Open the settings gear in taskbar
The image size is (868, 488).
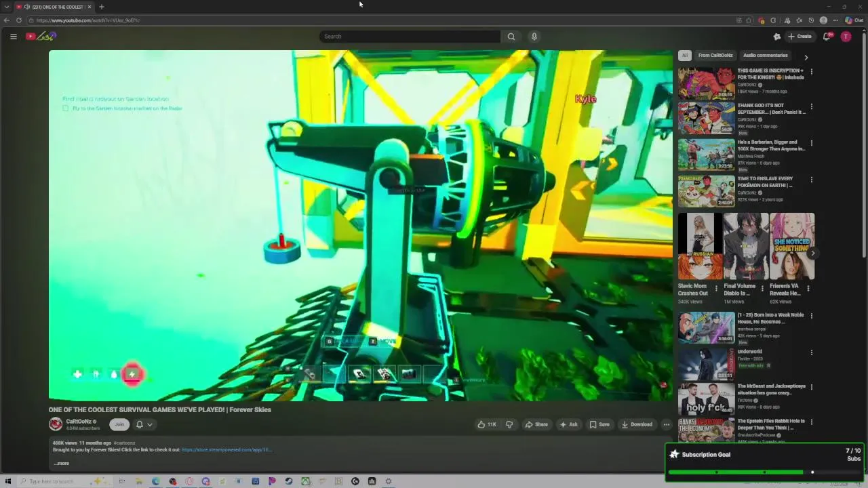click(x=389, y=481)
